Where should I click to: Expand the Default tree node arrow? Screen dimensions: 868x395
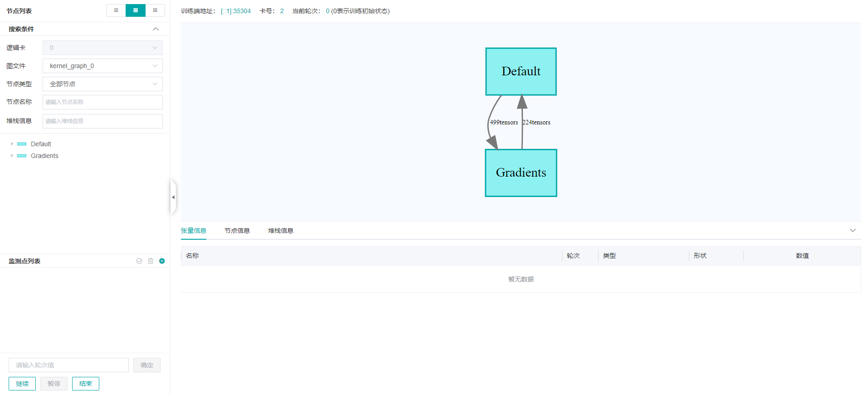12,144
